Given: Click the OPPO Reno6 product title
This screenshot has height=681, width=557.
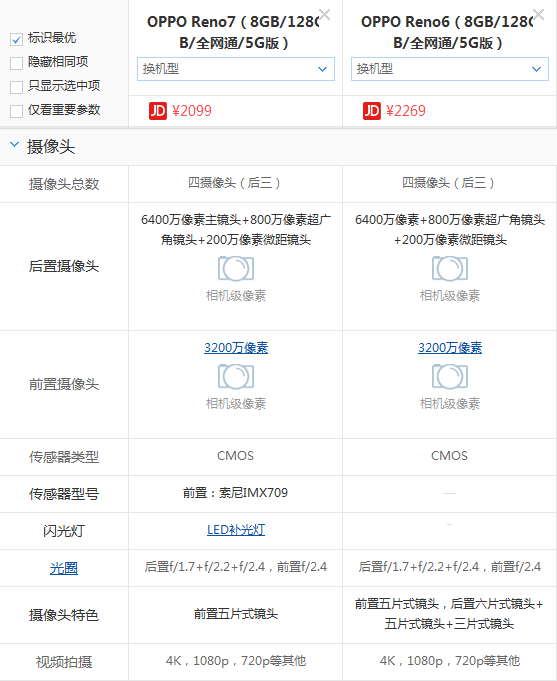Looking at the screenshot, I should 448,32.
